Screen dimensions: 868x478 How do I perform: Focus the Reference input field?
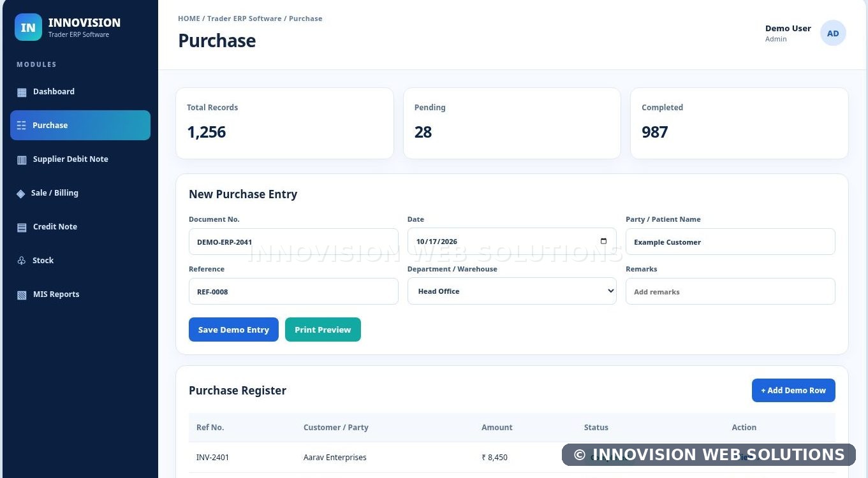click(x=293, y=291)
